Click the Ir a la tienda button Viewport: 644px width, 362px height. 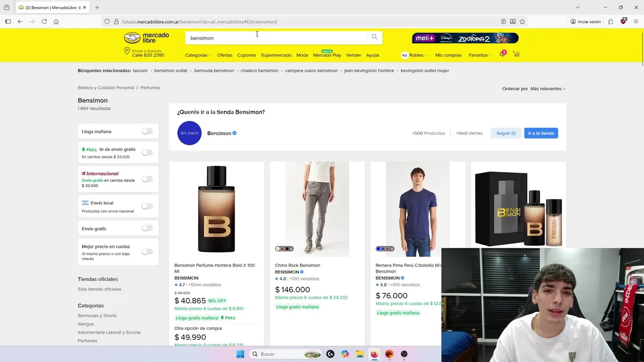point(541,133)
